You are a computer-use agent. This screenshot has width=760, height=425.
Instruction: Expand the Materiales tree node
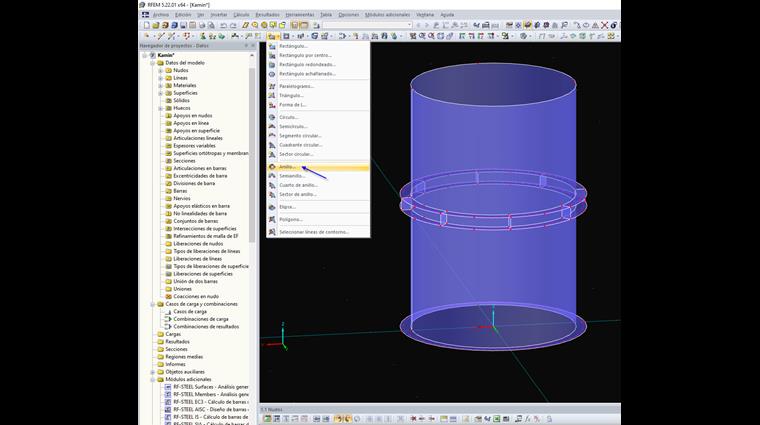[x=160, y=85]
